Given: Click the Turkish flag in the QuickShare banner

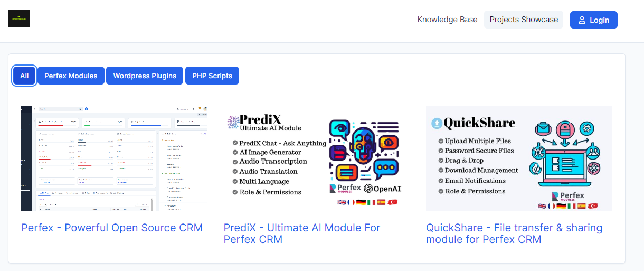Looking at the screenshot, I should (592, 206).
